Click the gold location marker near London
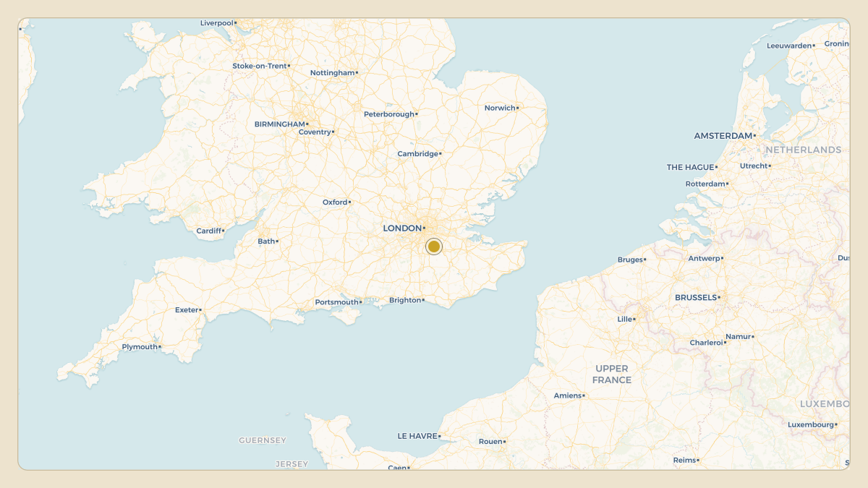 pos(434,247)
